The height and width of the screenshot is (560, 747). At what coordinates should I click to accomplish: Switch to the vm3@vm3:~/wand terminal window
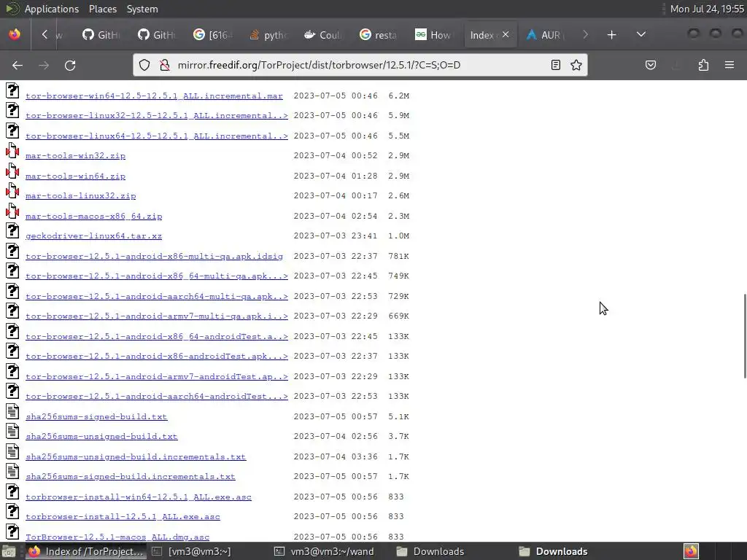325,551
